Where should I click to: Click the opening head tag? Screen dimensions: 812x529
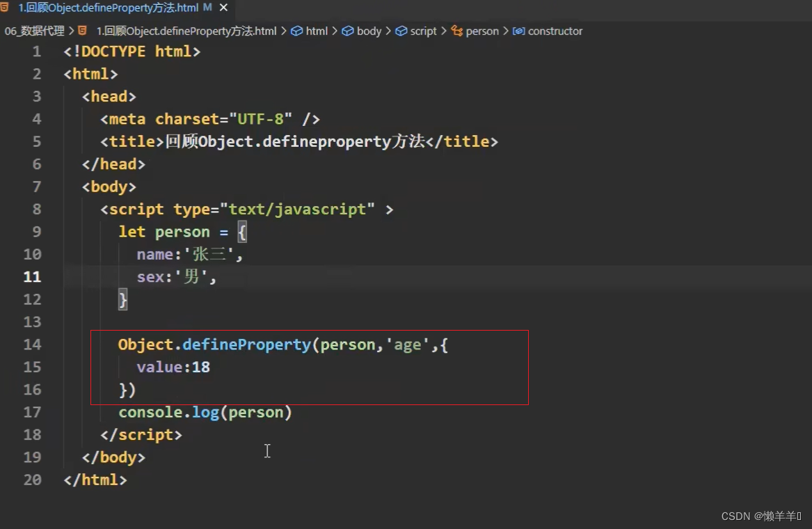tap(109, 96)
